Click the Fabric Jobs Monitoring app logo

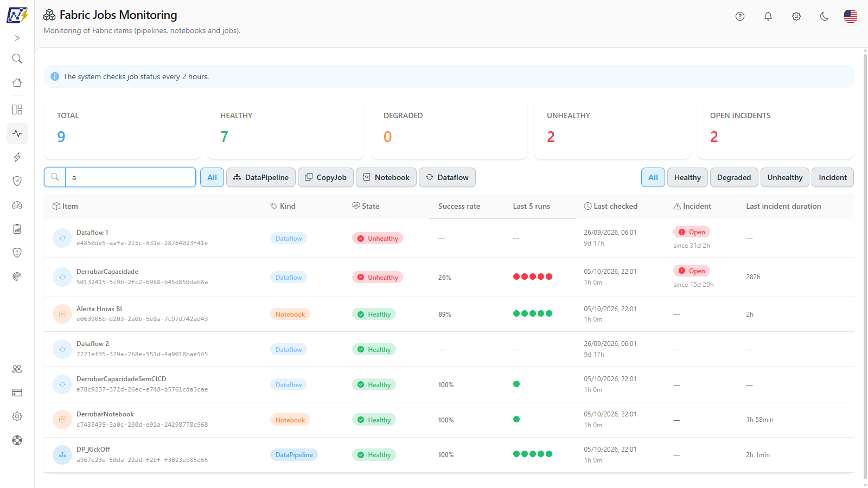(17, 15)
